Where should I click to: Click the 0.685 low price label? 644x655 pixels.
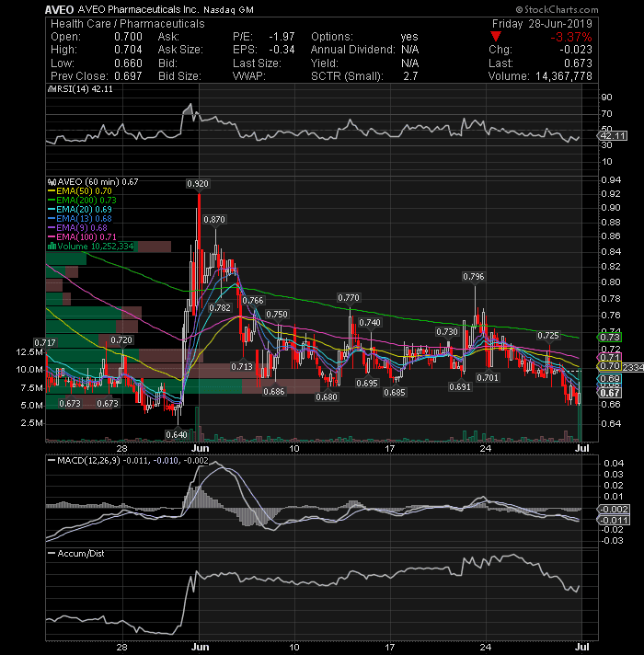pos(395,393)
